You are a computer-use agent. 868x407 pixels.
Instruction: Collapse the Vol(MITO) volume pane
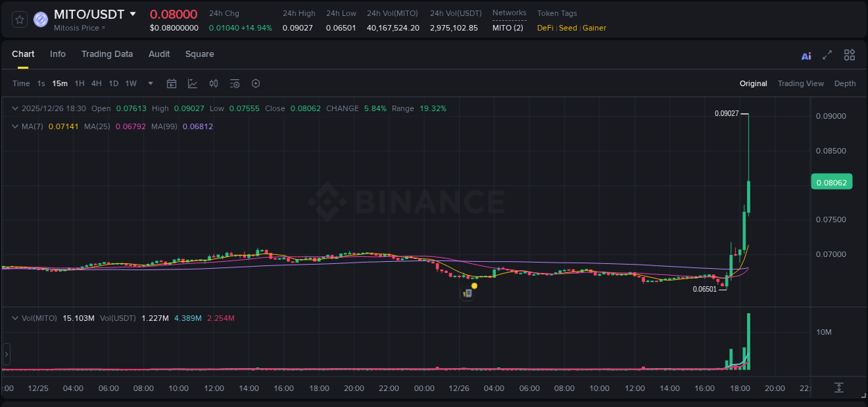click(15, 318)
